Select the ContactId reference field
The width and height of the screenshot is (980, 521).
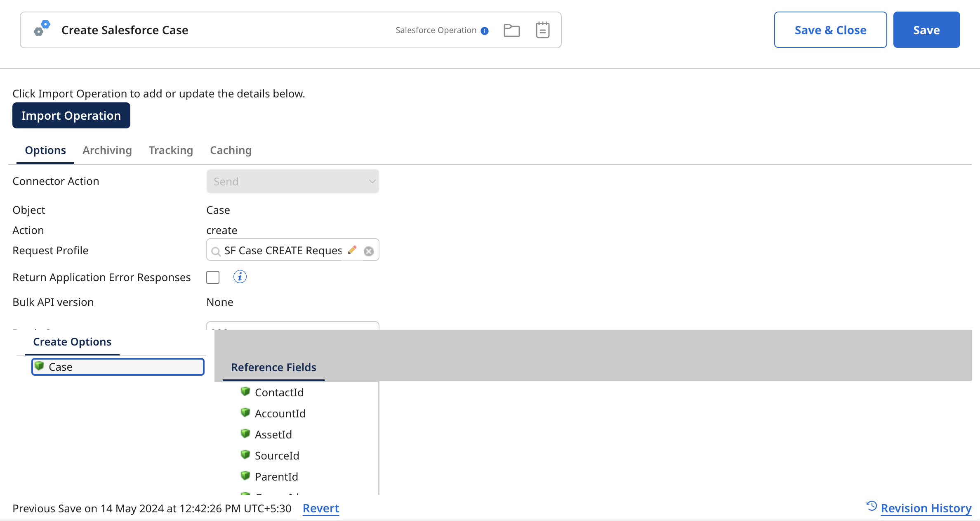(x=279, y=392)
